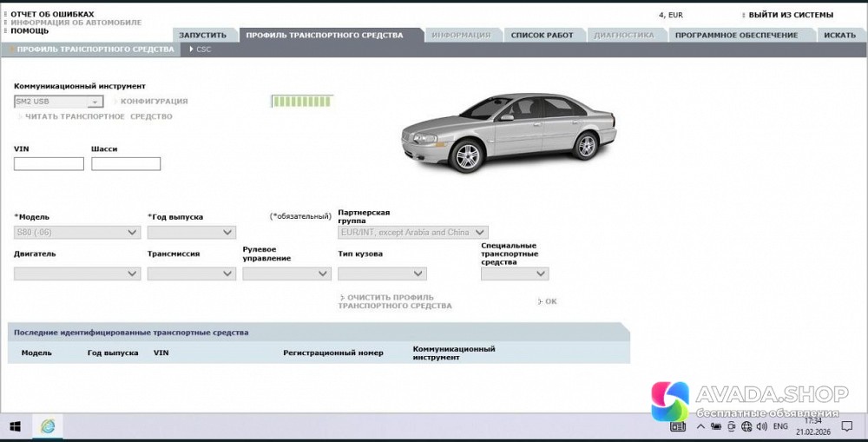This screenshot has height=442, width=868.
Task: Select the Запустить tab
Action: [x=202, y=36]
